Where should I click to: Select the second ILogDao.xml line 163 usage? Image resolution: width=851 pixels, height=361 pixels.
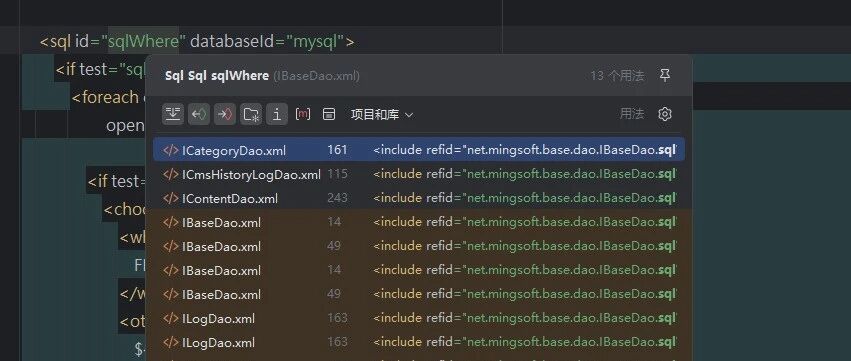tap(418, 342)
